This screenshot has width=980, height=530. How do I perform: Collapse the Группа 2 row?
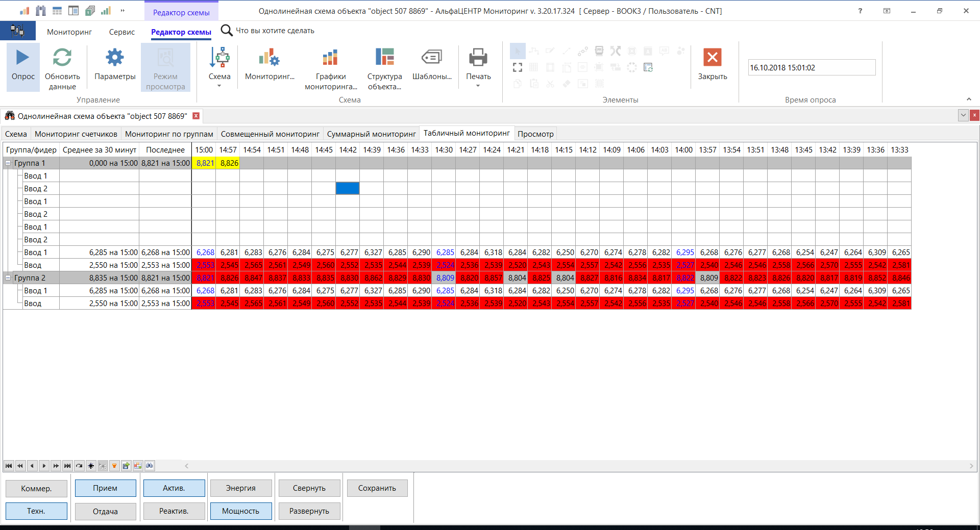[8, 277]
